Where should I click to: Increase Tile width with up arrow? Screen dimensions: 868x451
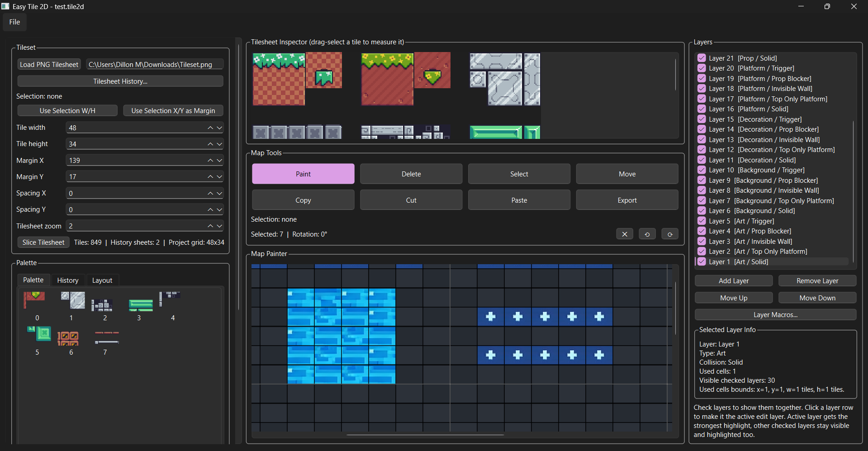pos(210,128)
